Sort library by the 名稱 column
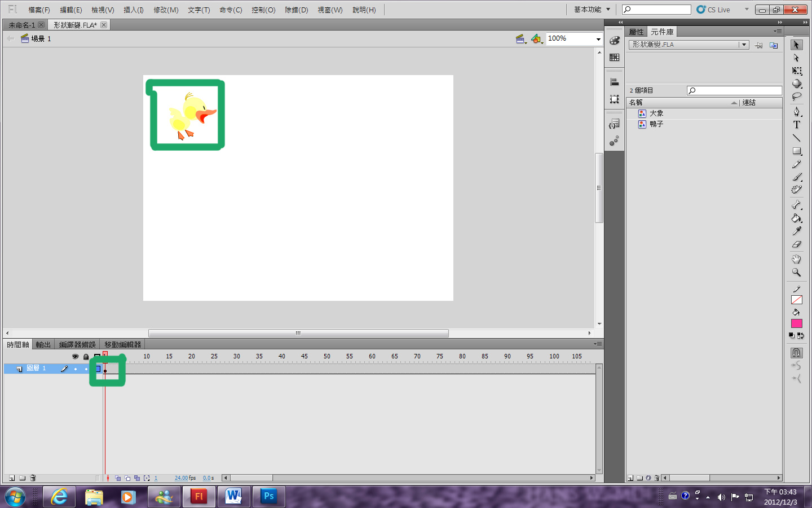This screenshot has width=812, height=508. [x=683, y=102]
